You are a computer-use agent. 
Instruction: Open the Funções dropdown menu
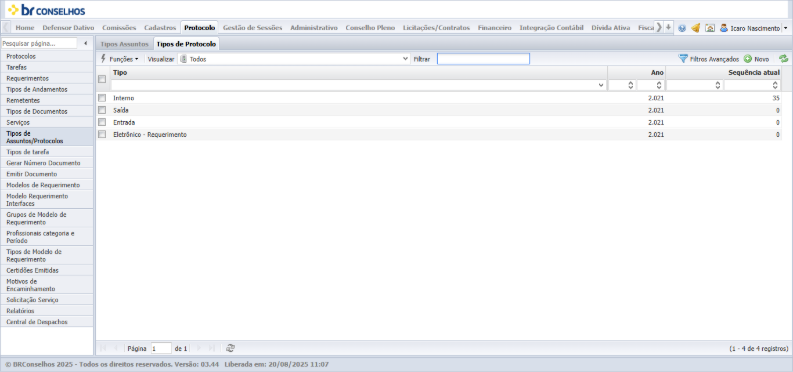click(120, 59)
